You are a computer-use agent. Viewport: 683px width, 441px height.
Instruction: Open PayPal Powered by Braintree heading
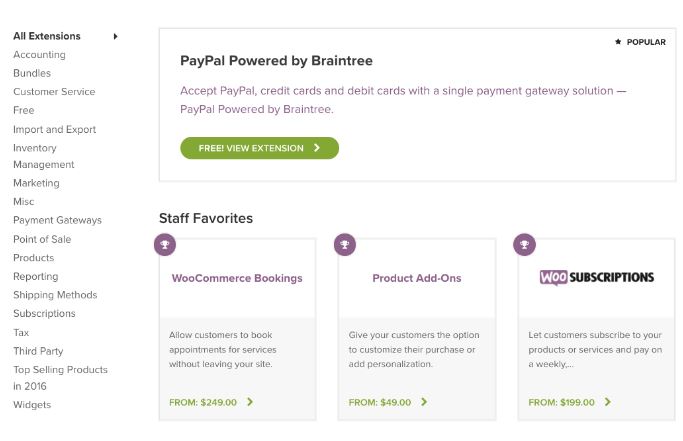click(x=276, y=61)
